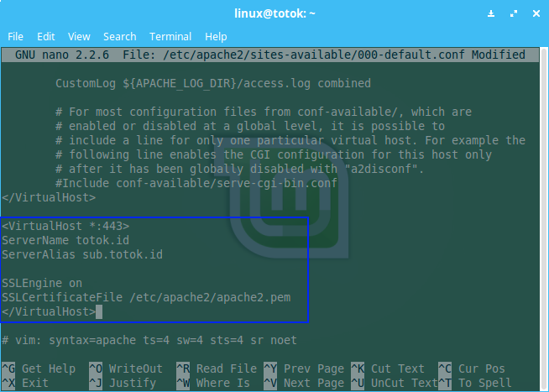
Task: Click the '#Include conf-available/serve-cgi-bin.conf' line
Action: [196, 183]
